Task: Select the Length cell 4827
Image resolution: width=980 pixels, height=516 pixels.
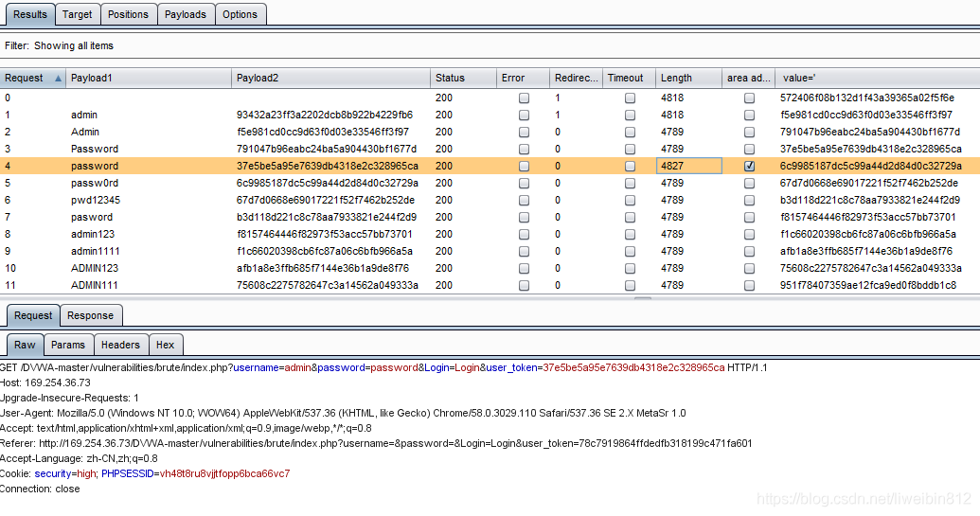Action: coord(688,167)
